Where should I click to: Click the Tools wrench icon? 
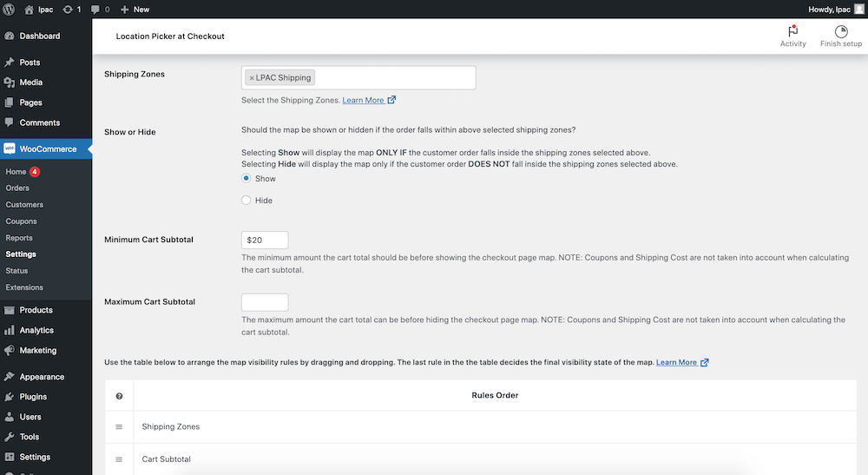tap(9, 437)
